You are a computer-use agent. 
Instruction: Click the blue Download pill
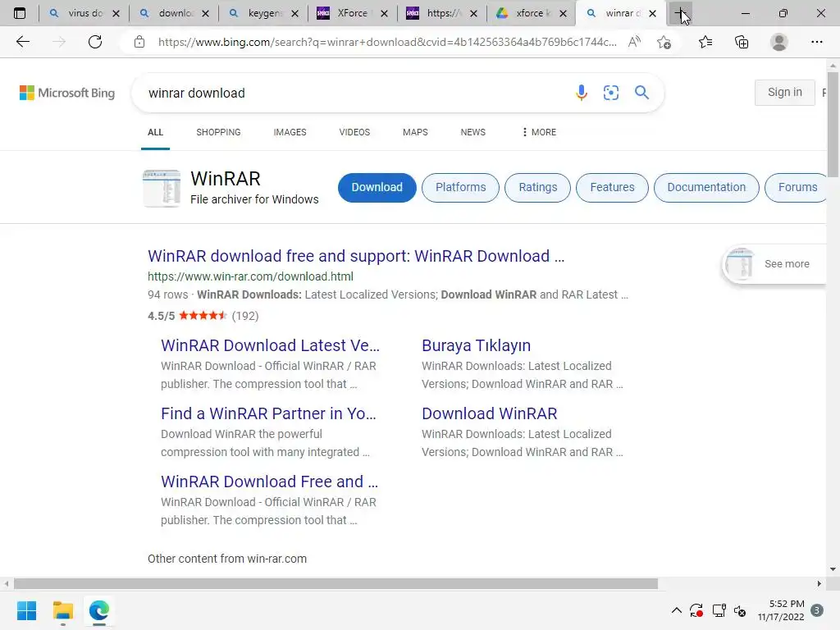377,188
